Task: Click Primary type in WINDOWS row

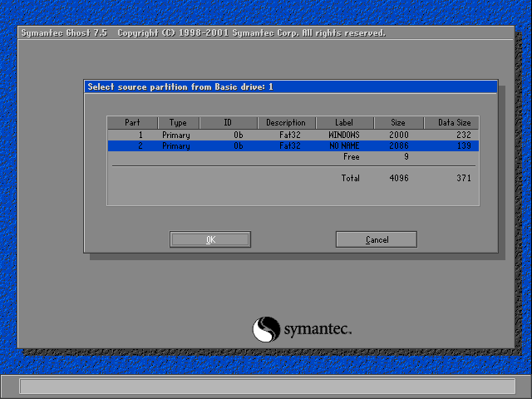Action: 175,135
